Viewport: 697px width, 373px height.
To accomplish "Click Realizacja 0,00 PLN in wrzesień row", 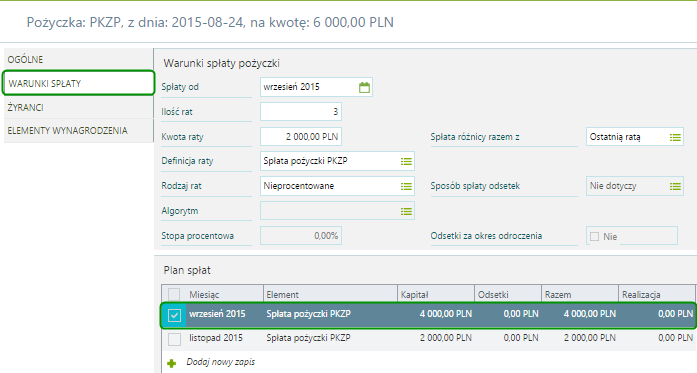I will (675, 314).
